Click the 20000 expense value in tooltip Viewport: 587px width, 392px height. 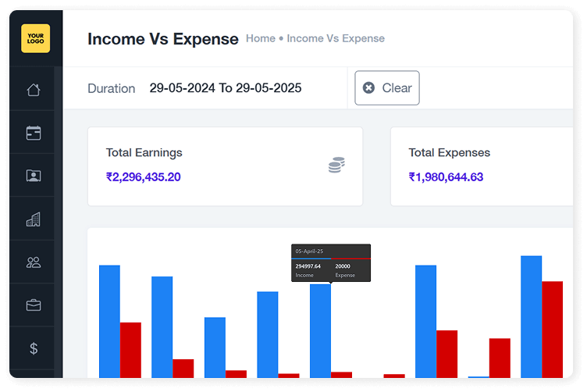point(343,266)
